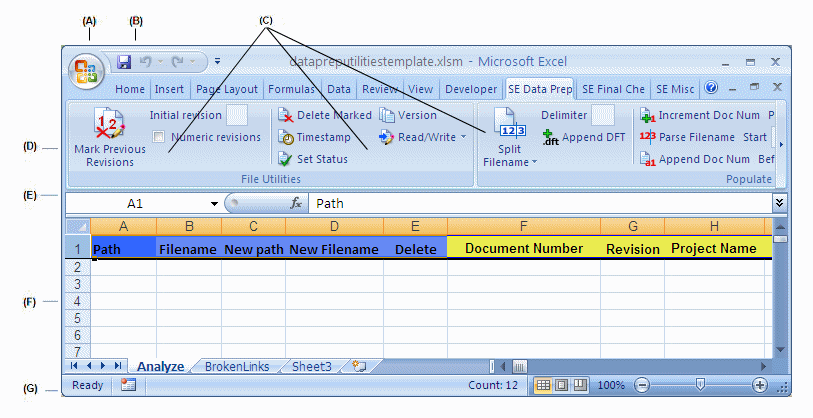Switch to the Sheet3 tab
This screenshot has width=813, height=418.
pos(312,367)
